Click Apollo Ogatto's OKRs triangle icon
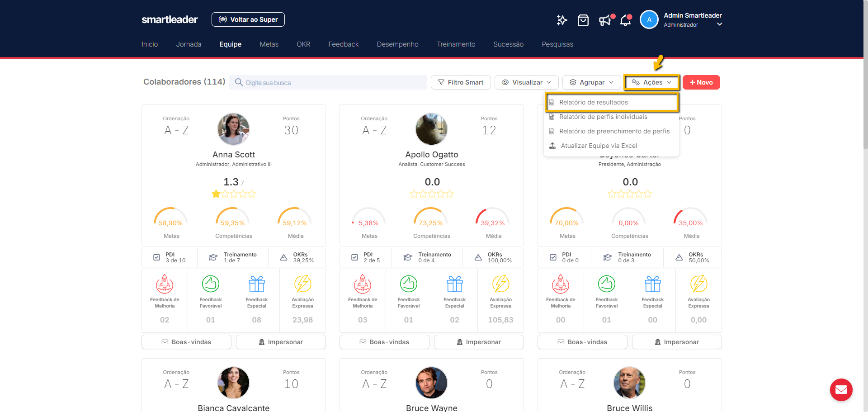This screenshot has width=868, height=412. click(478, 257)
